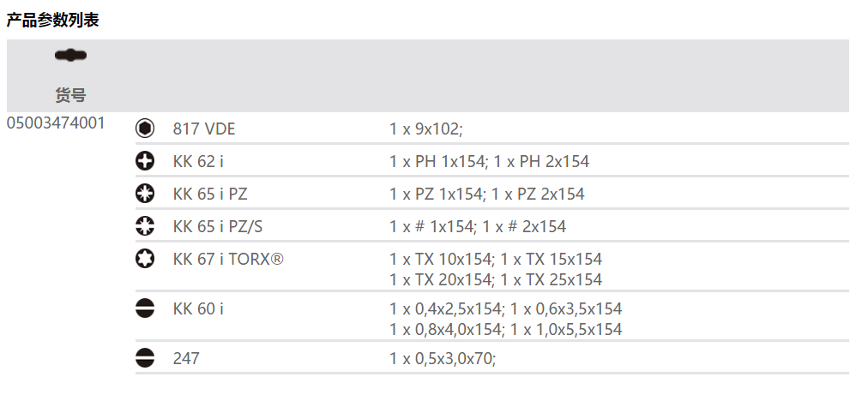Click the hex socket icon beside 817 VDE
The width and height of the screenshot is (868, 407).
click(145, 129)
